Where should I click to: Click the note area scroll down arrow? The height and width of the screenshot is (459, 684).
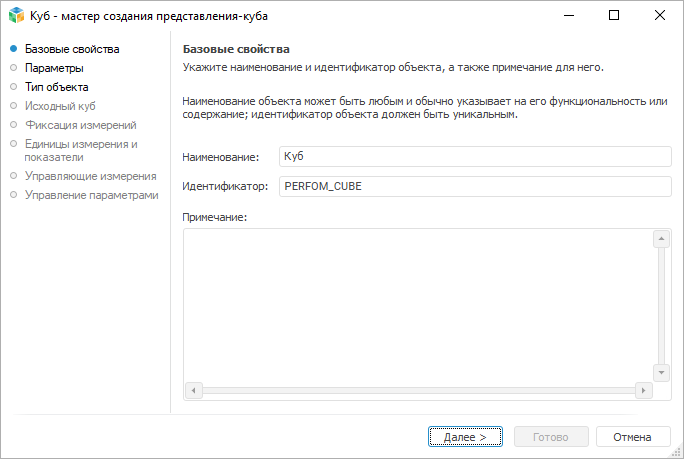(x=661, y=372)
